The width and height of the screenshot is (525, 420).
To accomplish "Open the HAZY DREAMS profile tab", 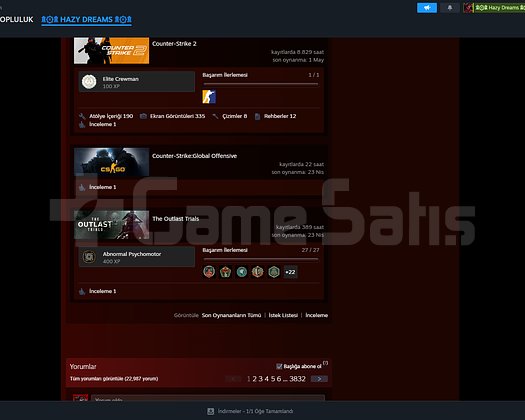I will [x=86, y=19].
